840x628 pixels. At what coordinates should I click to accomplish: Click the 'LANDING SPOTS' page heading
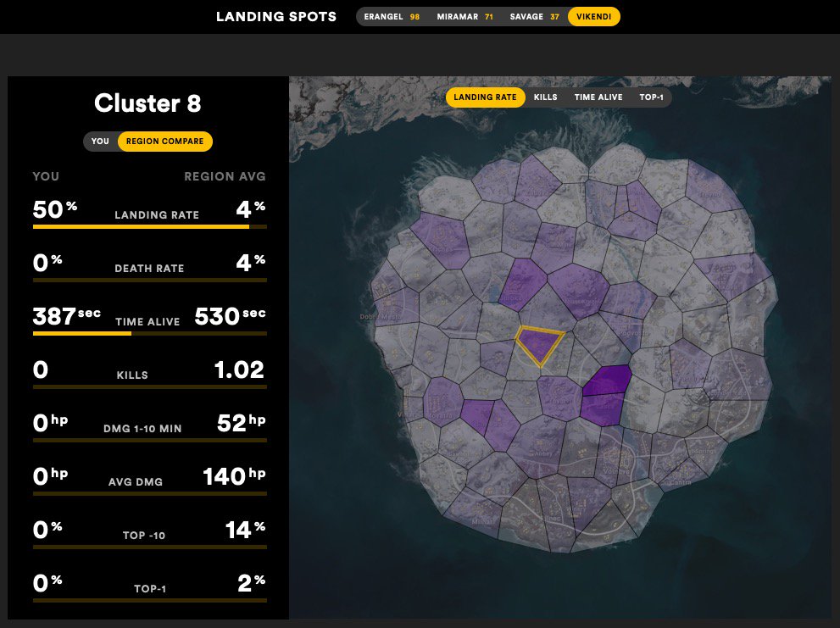coord(276,17)
